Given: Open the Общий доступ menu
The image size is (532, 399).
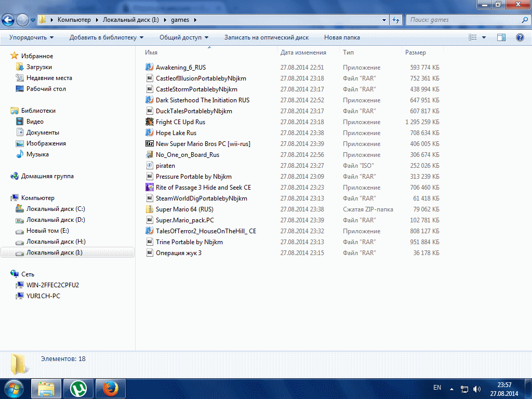Looking at the screenshot, I should coord(184,37).
